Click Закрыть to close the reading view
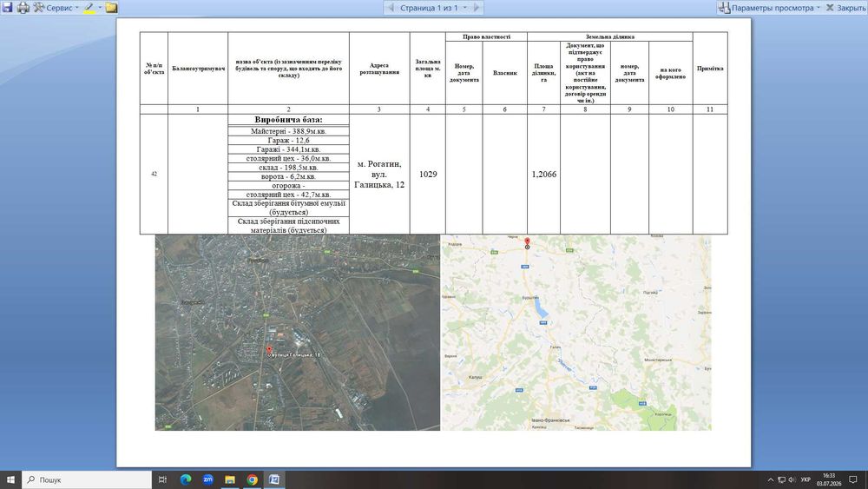This screenshot has width=868, height=489. (x=845, y=8)
